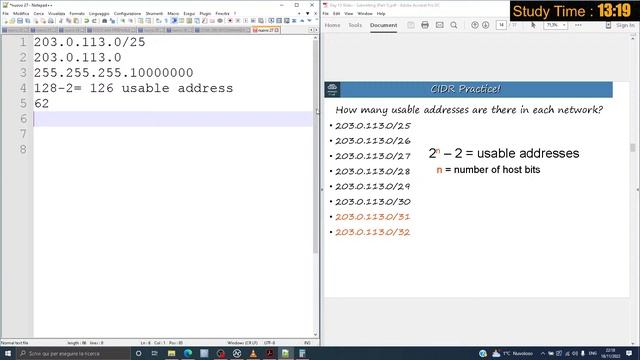This screenshot has height=360, width=640.
Task: Click the 203.0.113.0/28 bullet in the PDF
Action: click(373, 171)
